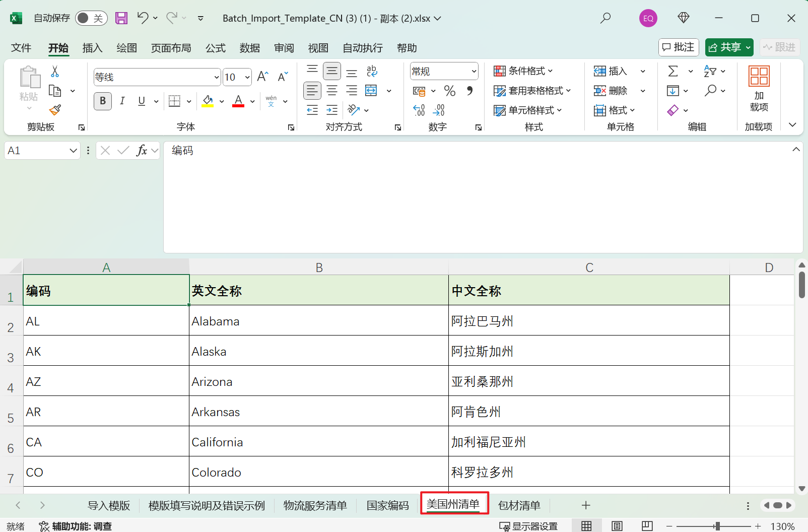The width and height of the screenshot is (808, 532).
Task: Open the font name dropdown
Action: pyautogui.click(x=217, y=77)
